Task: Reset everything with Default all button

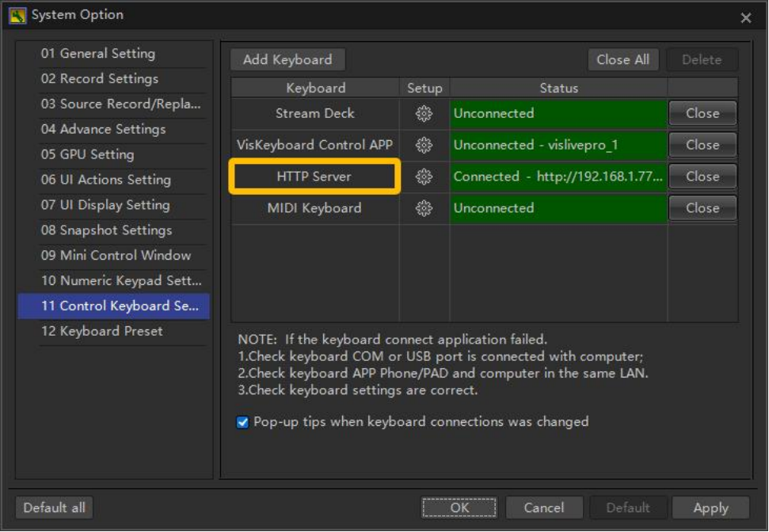Action: 54,507
